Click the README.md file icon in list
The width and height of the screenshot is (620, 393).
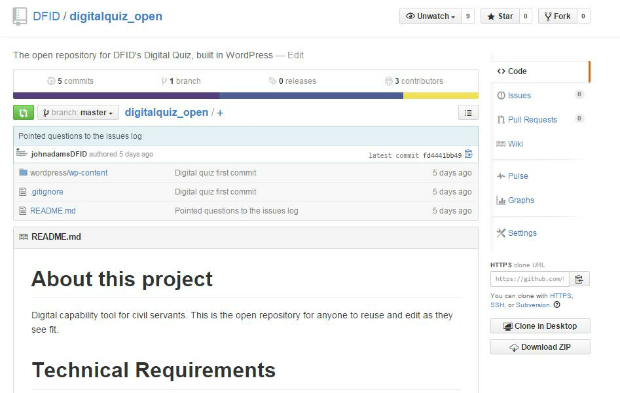click(23, 211)
